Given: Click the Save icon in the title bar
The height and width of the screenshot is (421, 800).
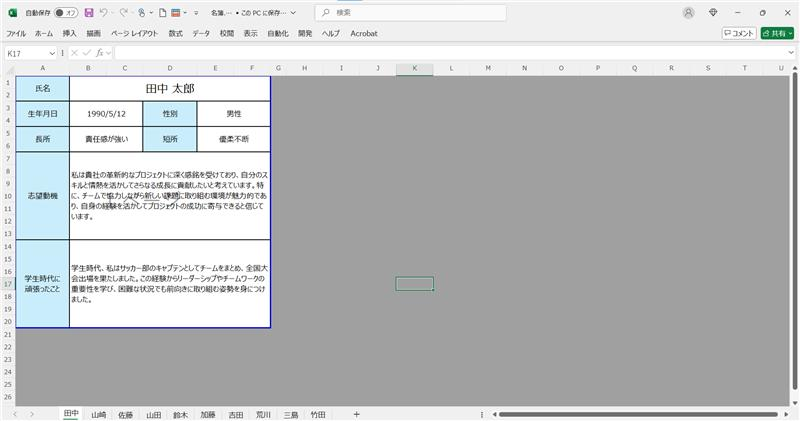Looking at the screenshot, I should 89,13.
